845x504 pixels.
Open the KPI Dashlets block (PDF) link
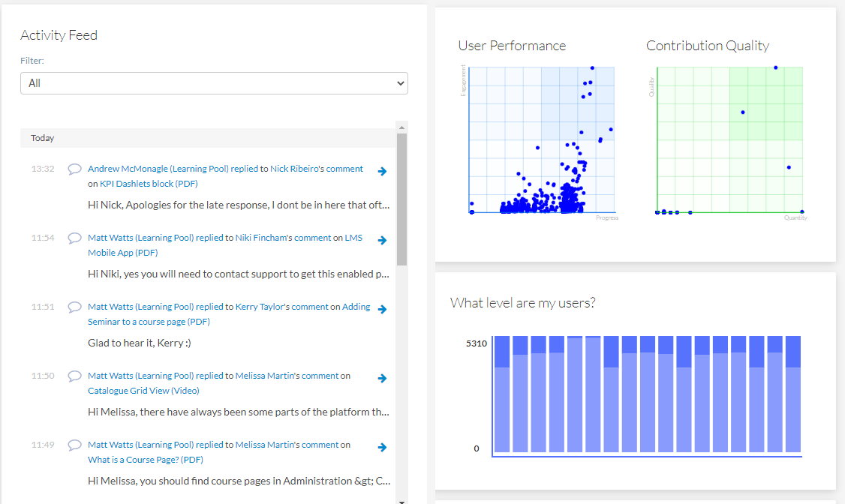click(149, 184)
